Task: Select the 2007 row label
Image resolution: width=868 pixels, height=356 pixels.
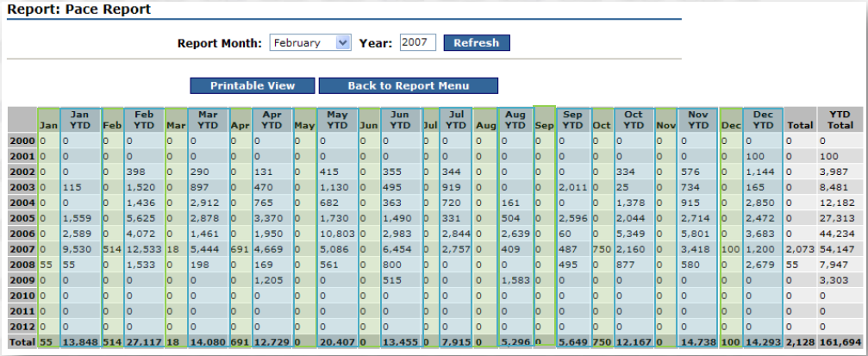Action: (x=22, y=249)
